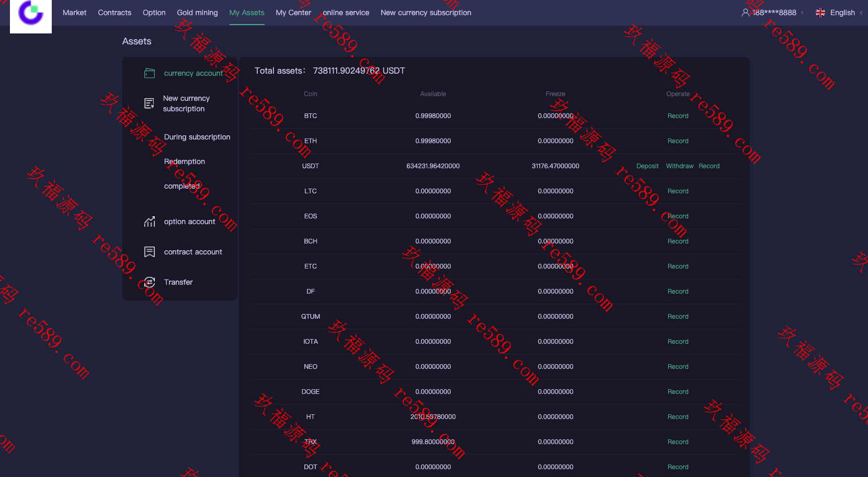The width and height of the screenshot is (868, 477).
Task: Open the option account chart icon
Action: 150,222
